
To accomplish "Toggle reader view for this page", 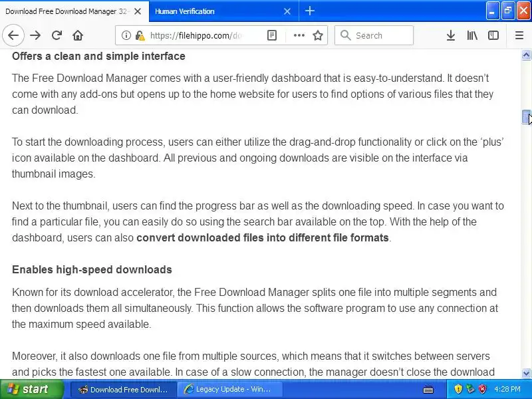I will (x=272, y=35).
